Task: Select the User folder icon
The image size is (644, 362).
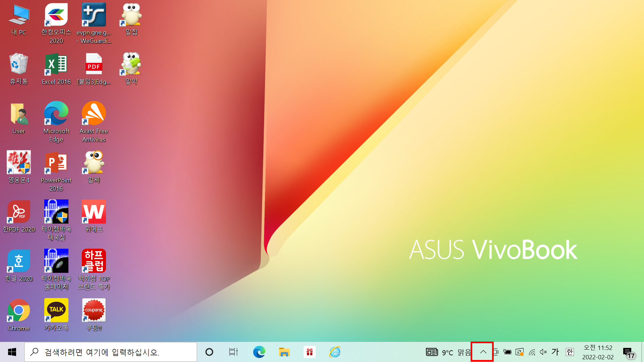Action: 19,118
